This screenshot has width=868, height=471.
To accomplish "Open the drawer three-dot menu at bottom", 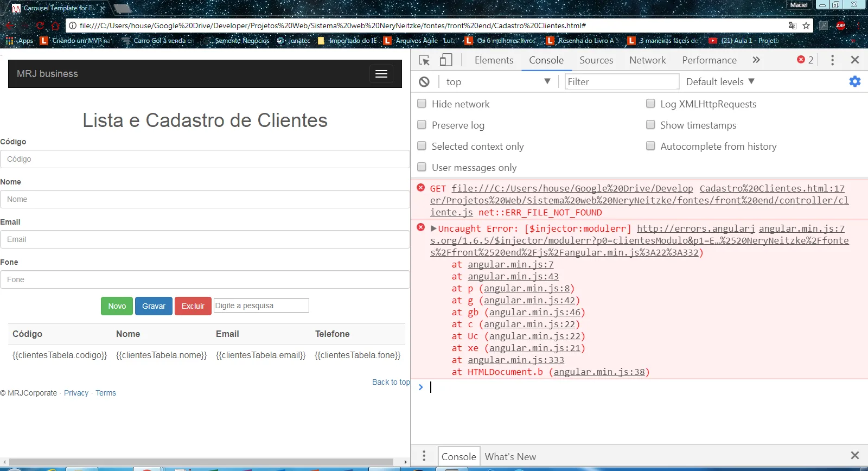I will (424, 456).
